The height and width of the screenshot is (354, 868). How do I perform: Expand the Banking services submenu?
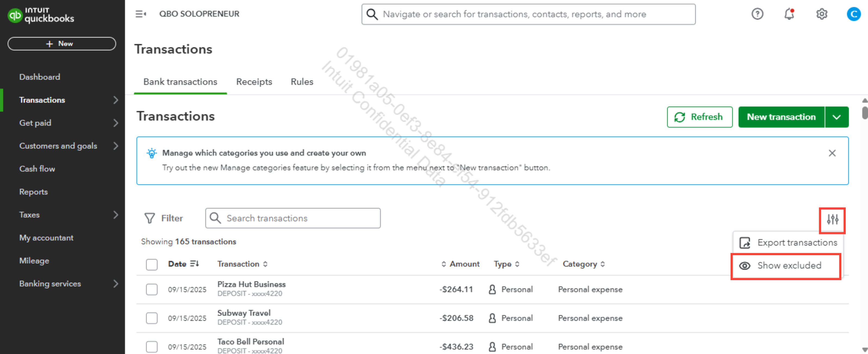(115, 284)
